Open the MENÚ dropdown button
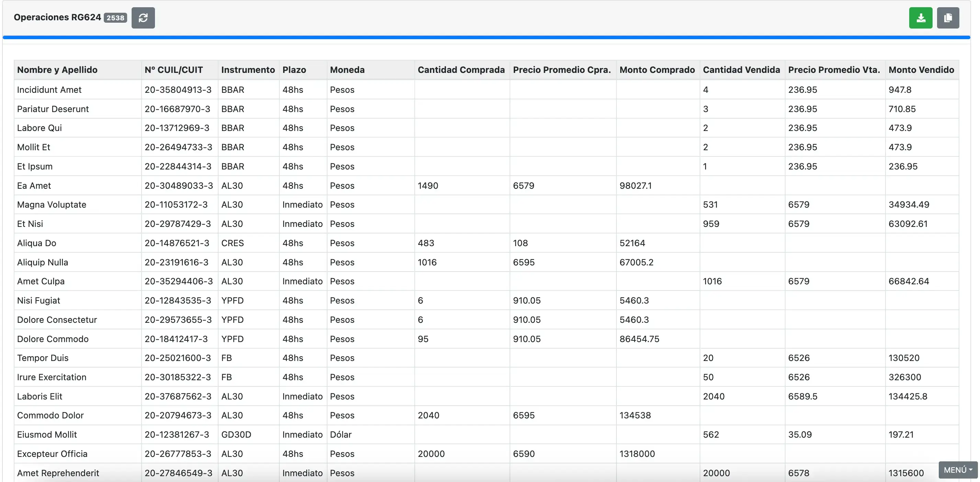Screen dimensions: 980x482 [958, 470]
